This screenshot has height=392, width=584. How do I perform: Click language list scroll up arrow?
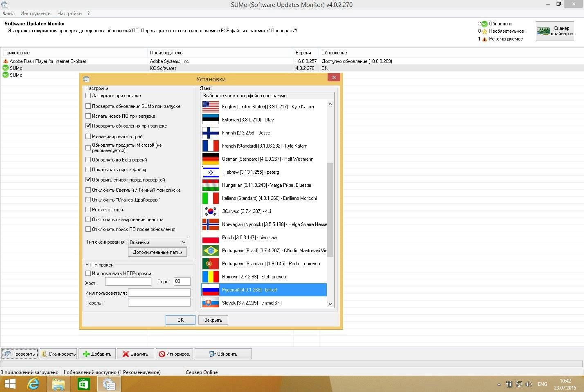[x=330, y=104]
